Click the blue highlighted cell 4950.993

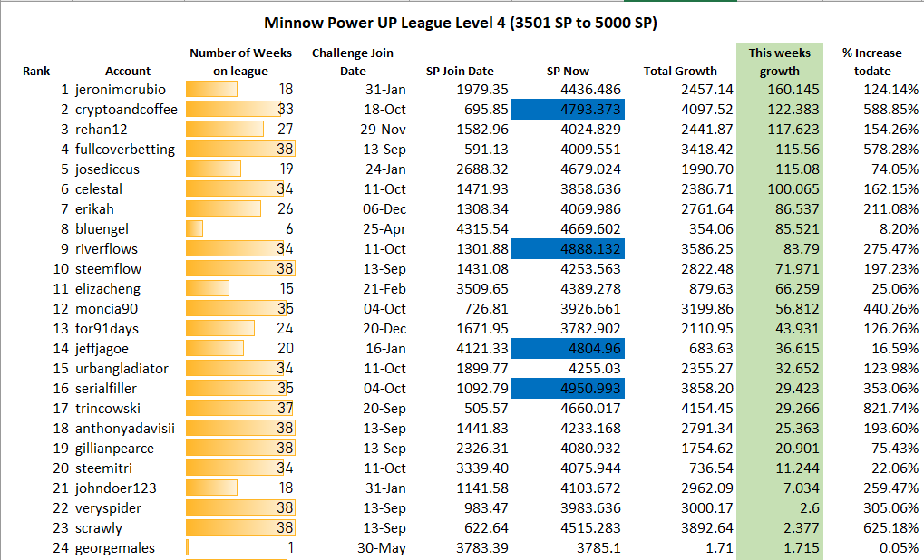tap(568, 389)
